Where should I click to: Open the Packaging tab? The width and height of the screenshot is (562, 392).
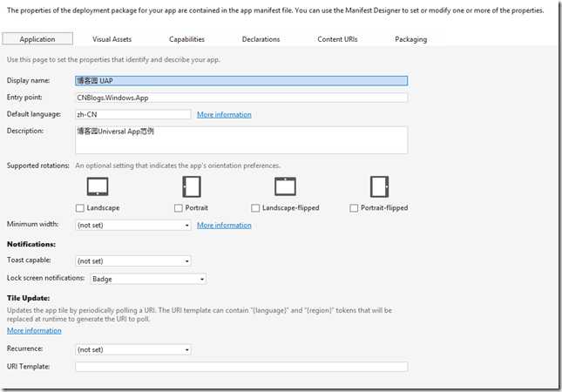click(410, 39)
